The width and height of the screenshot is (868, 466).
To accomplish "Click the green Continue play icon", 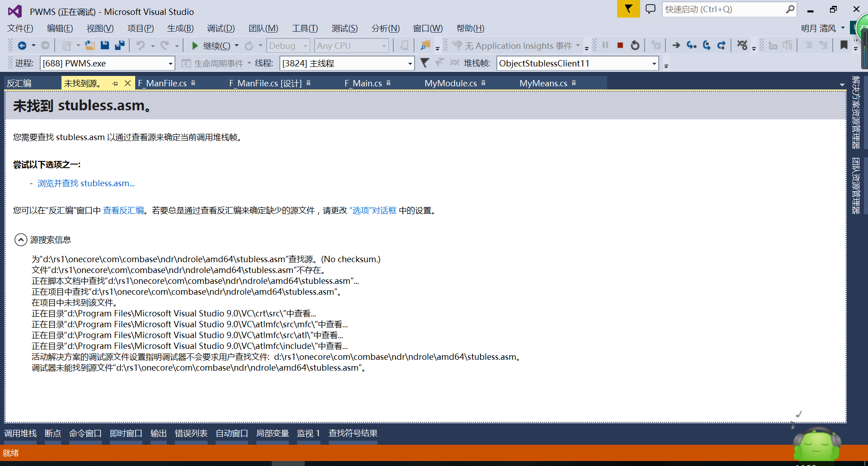I will [195, 46].
